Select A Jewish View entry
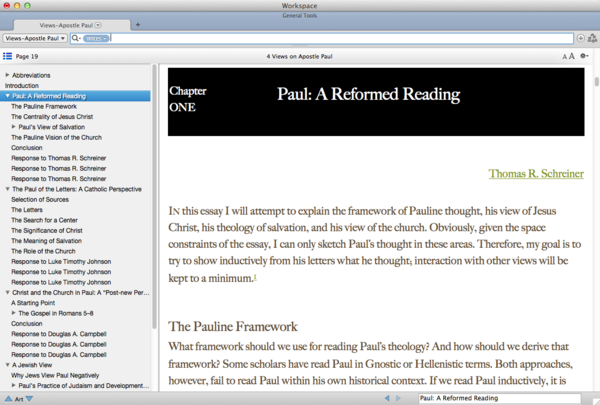 [x=32, y=364]
